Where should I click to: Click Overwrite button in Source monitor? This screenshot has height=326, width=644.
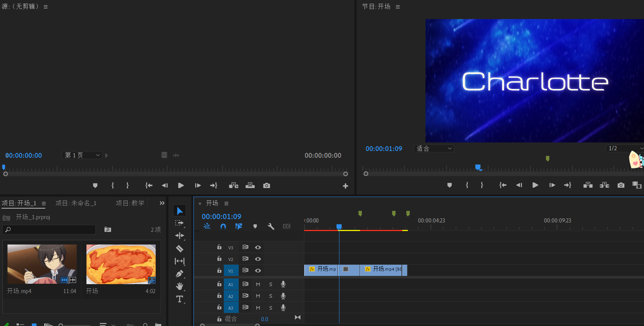click(x=250, y=185)
